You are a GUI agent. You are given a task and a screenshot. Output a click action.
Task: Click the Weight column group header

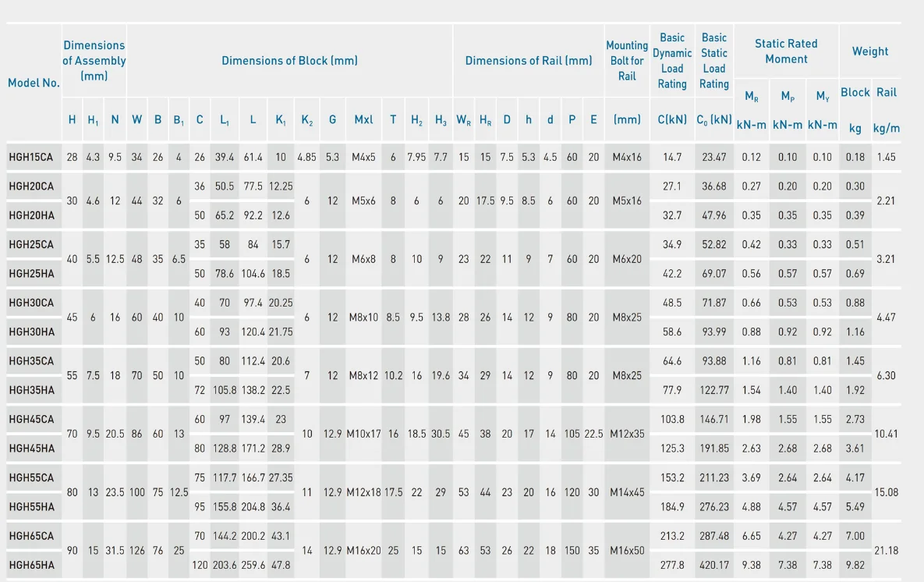pos(870,51)
